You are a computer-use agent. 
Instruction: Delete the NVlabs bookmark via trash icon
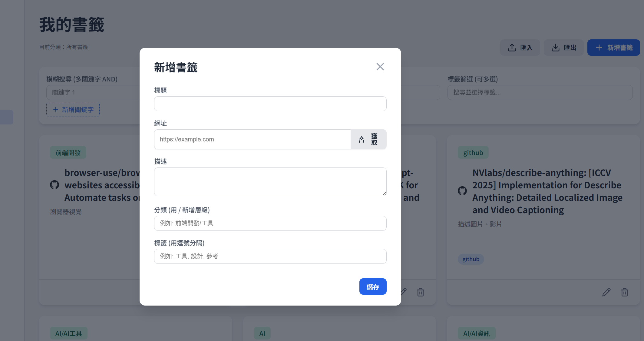click(624, 292)
